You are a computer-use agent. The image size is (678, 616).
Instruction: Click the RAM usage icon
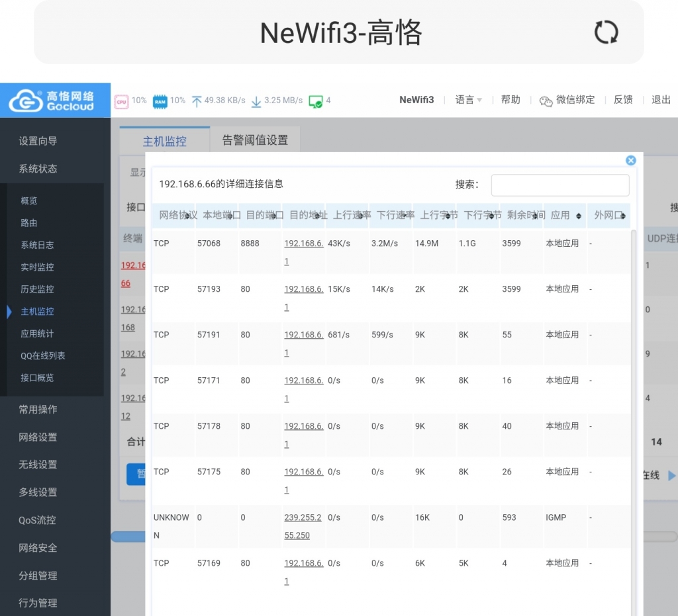[x=160, y=101]
